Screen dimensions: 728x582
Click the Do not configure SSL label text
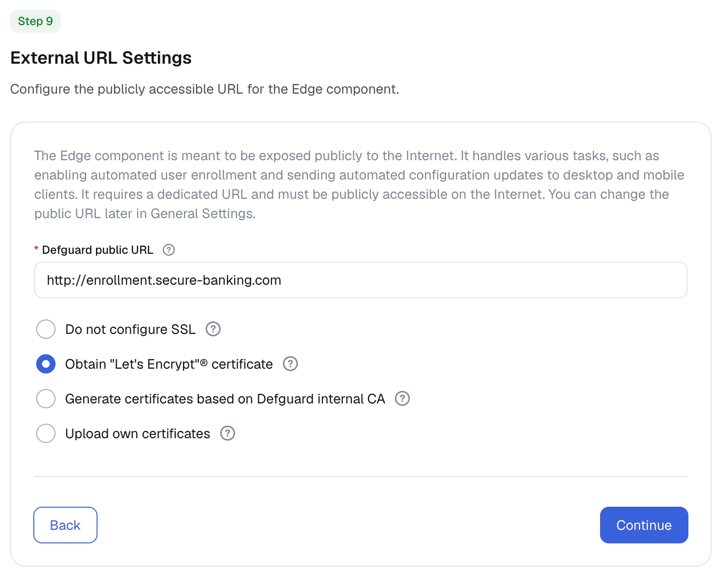tap(130, 329)
